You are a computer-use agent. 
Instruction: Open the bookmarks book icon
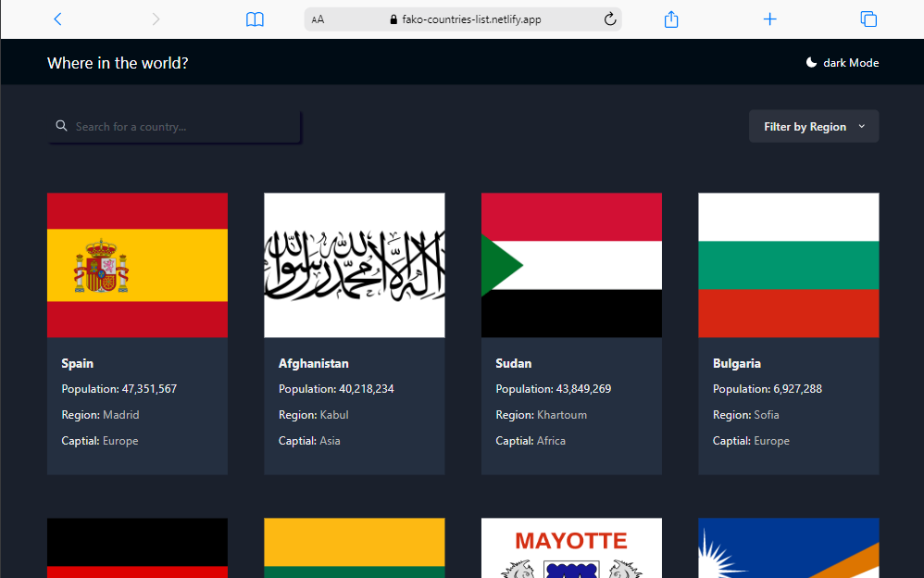(x=255, y=19)
